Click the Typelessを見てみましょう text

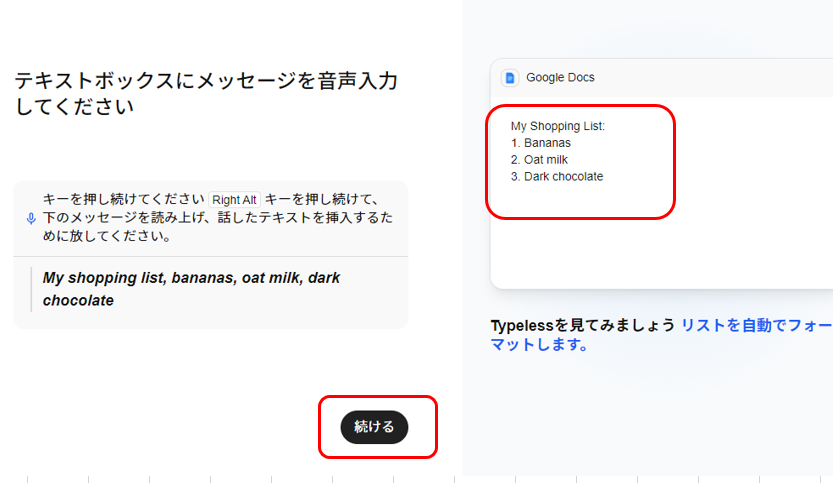click(x=582, y=326)
